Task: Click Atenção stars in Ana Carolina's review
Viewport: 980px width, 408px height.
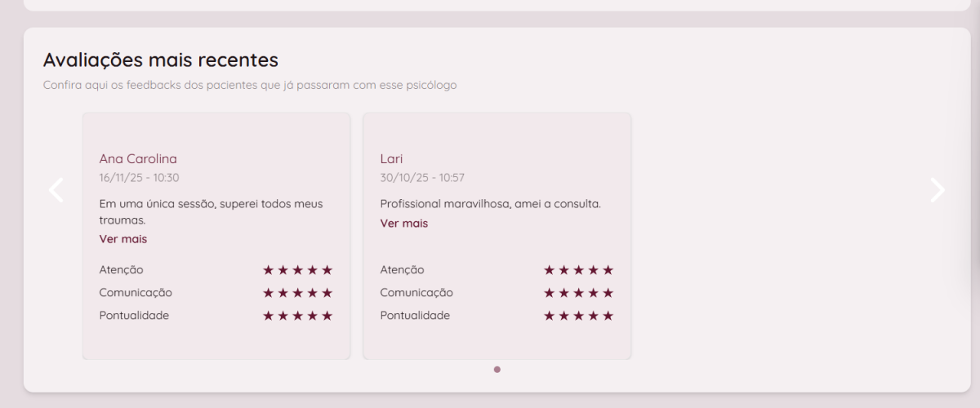Action: click(x=297, y=270)
